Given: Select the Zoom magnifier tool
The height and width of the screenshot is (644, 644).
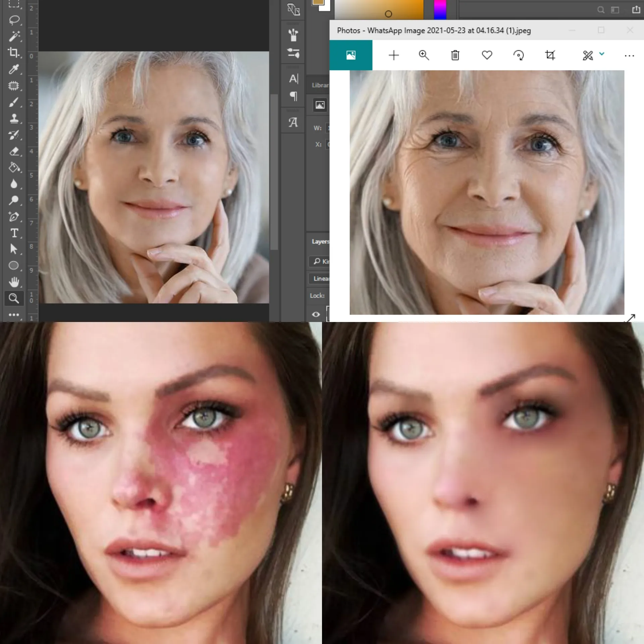Looking at the screenshot, I should coord(14,298).
